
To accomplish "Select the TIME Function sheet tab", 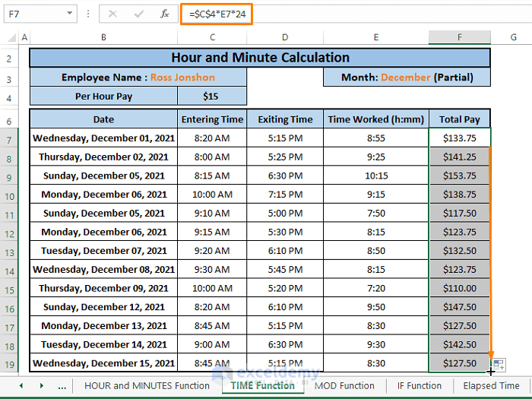I will 263,386.
